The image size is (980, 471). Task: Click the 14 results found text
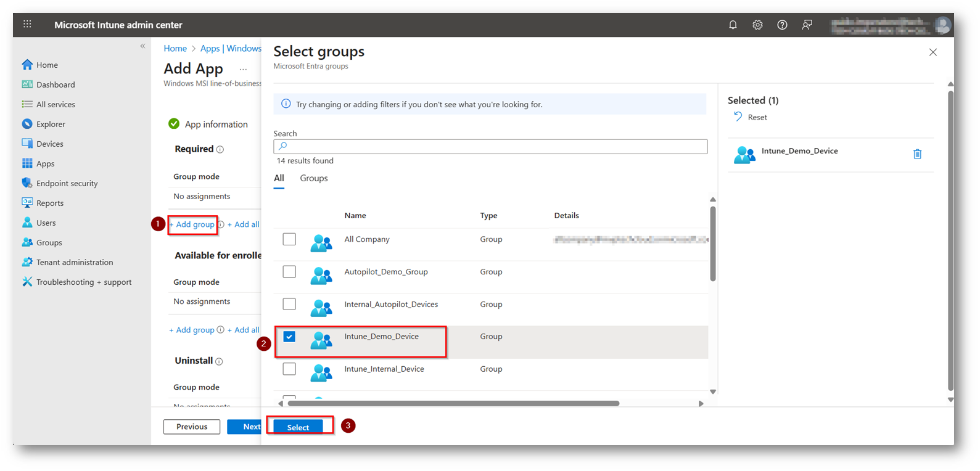305,161
